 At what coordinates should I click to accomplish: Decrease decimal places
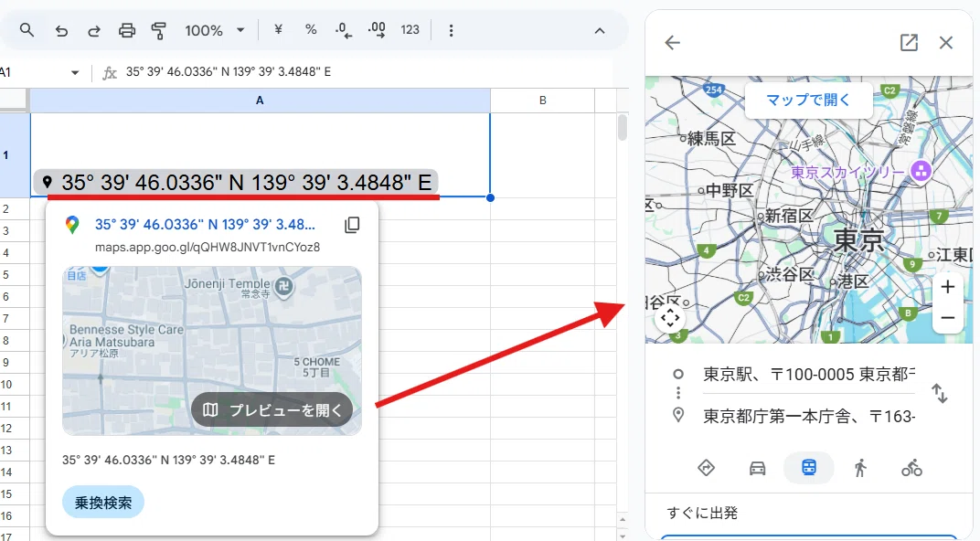(344, 30)
